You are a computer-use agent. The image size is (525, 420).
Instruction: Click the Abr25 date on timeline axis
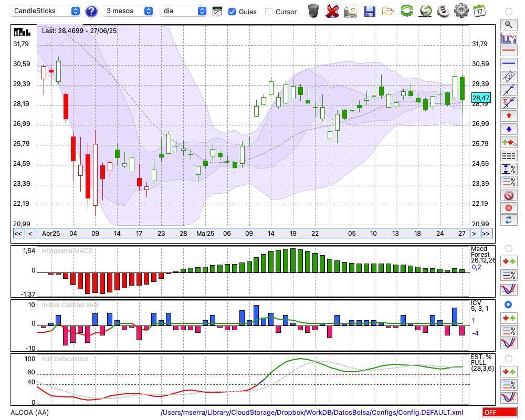pos(51,234)
